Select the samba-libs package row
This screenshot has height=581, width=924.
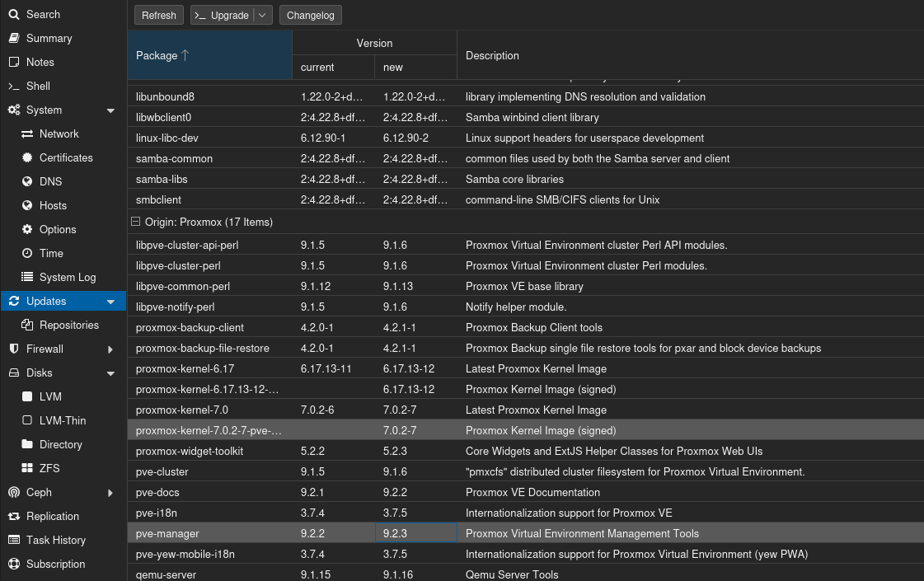tap(526, 179)
